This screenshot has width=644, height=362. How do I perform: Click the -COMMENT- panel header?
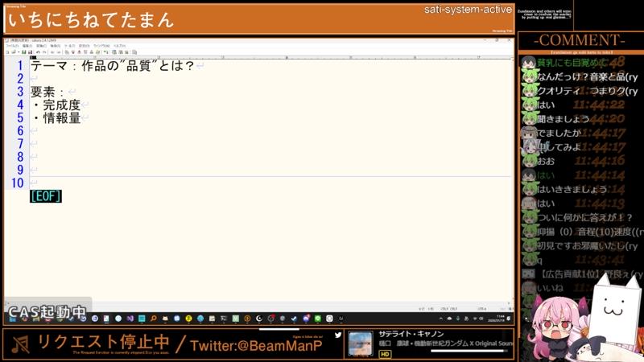(580, 40)
